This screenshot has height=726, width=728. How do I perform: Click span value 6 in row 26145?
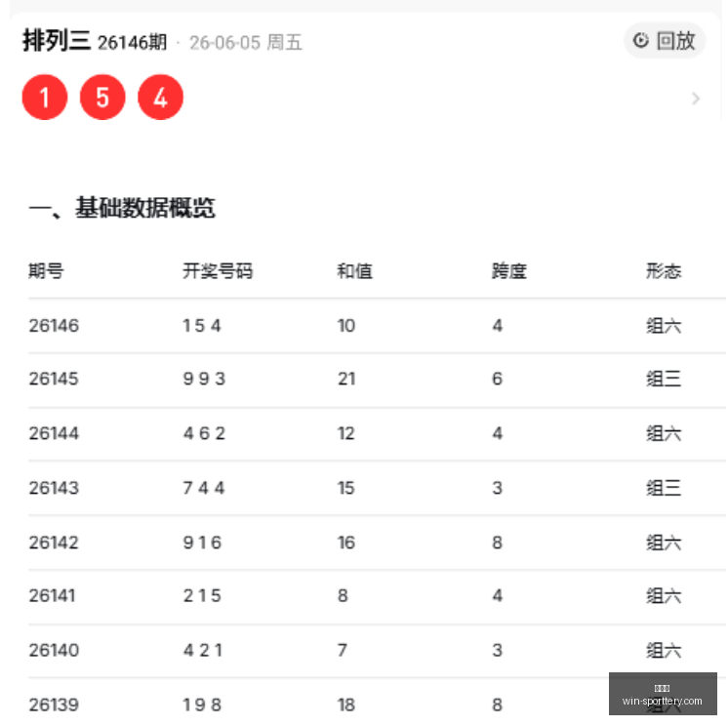(498, 379)
